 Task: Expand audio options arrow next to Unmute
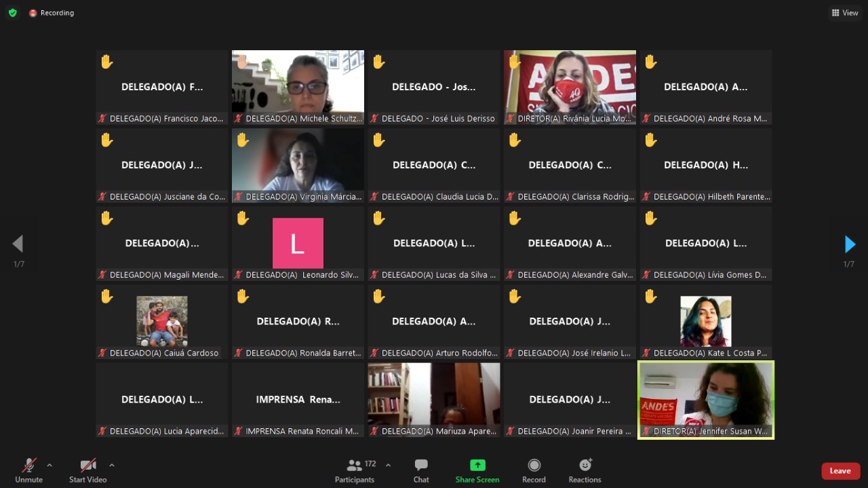click(x=50, y=466)
